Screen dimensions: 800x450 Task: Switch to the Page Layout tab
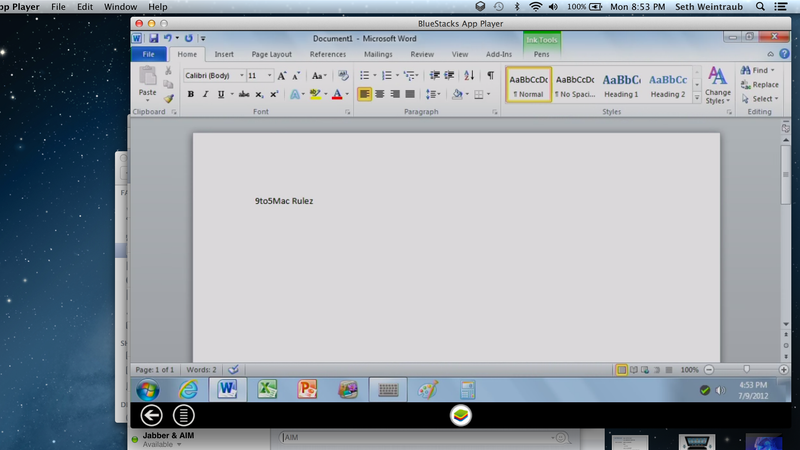[x=271, y=54]
